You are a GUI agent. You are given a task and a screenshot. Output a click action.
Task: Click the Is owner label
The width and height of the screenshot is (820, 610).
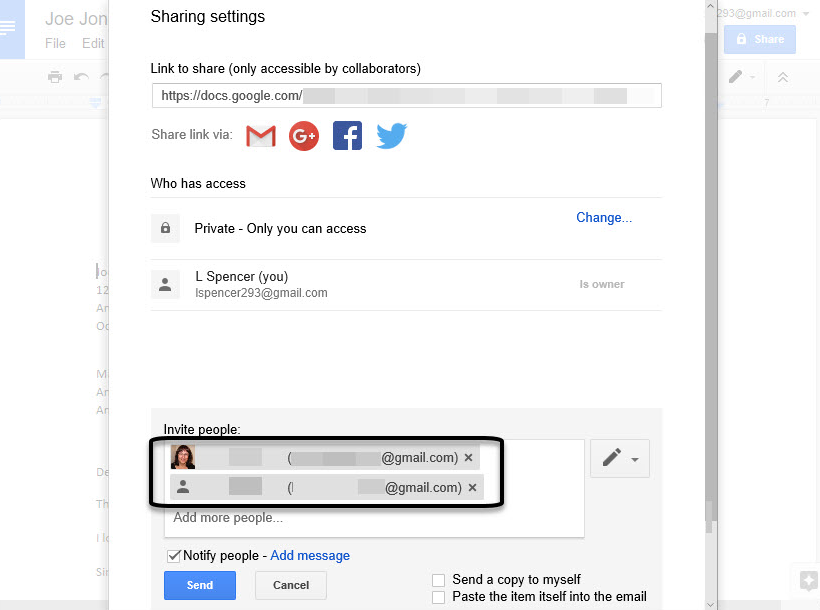point(602,284)
